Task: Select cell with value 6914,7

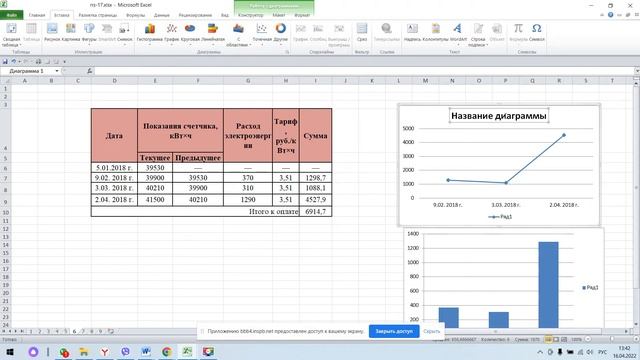Action: (316, 211)
